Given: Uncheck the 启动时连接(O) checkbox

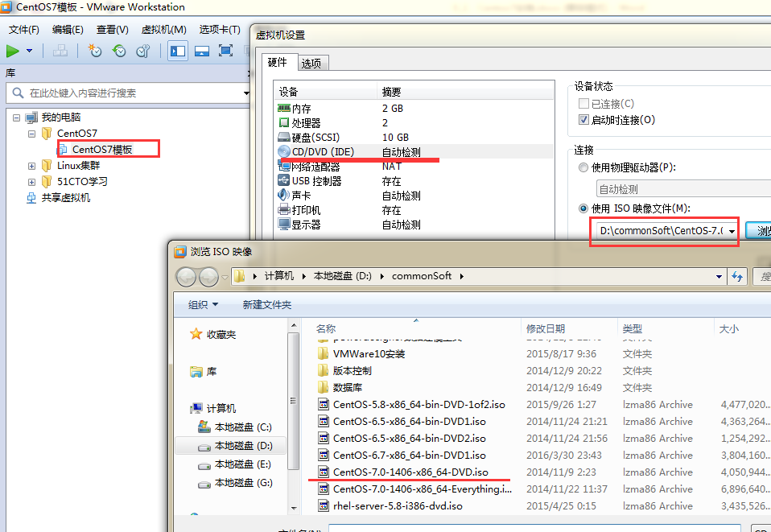Looking at the screenshot, I should [583, 119].
